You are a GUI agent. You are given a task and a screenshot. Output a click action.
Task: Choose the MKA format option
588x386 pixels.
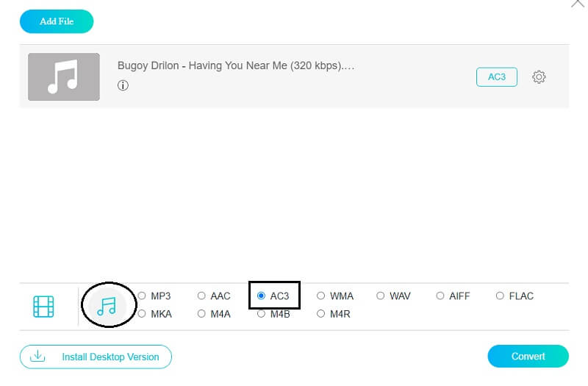[x=142, y=314]
